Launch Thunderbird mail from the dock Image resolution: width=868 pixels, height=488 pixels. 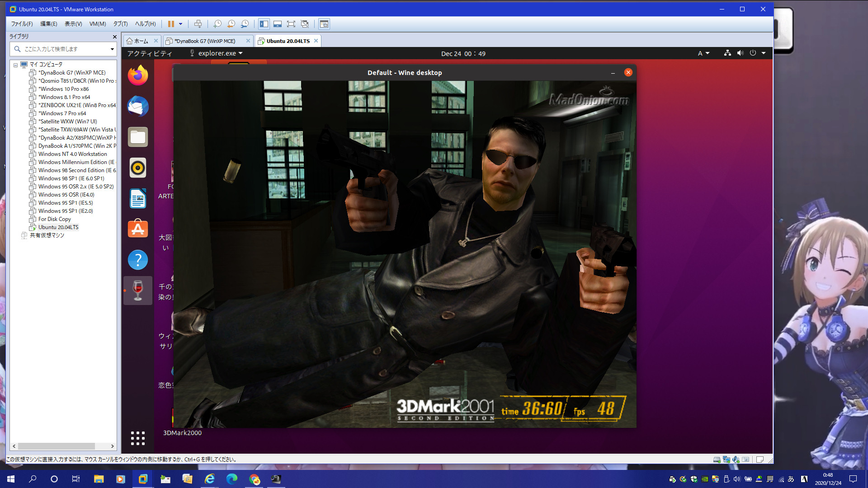pyautogui.click(x=138, y=106)
